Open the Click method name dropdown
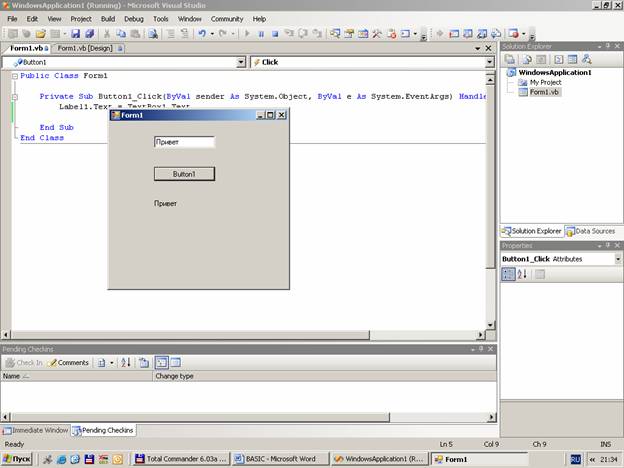Viewport: 624px width, 468px height. click(x=489, y=62)
